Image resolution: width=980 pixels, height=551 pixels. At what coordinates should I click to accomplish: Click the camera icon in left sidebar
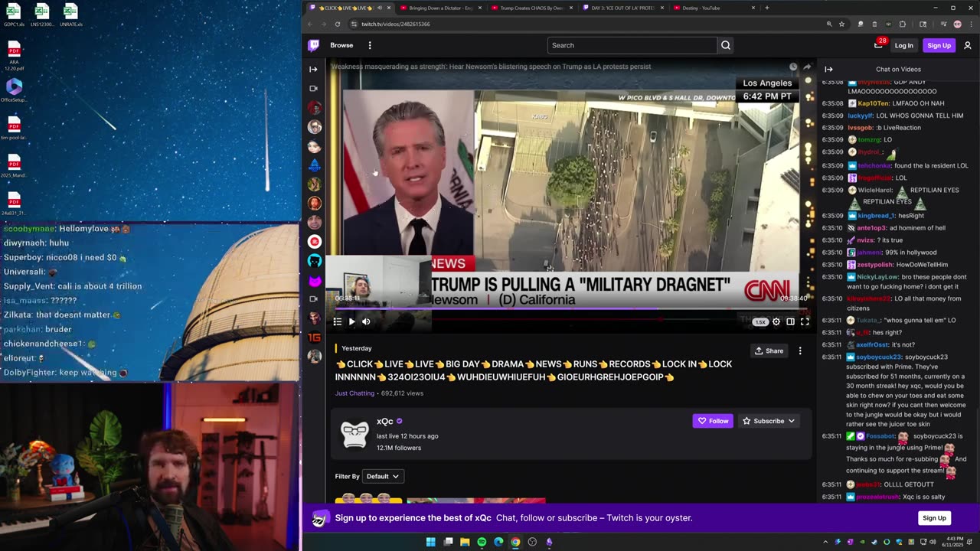[x=313, y=88]
